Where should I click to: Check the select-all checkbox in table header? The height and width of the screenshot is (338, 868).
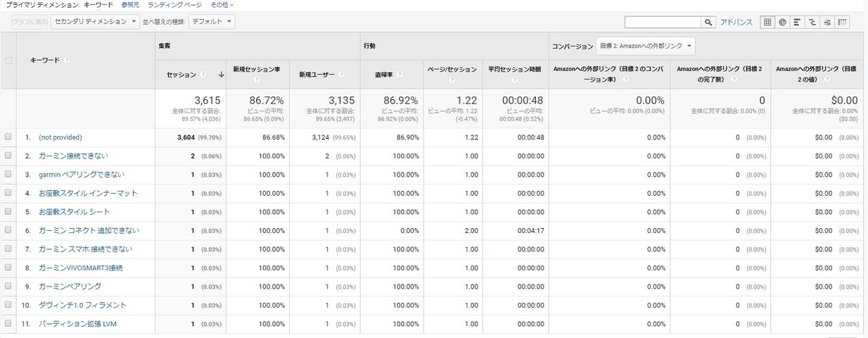pos(8,61)
